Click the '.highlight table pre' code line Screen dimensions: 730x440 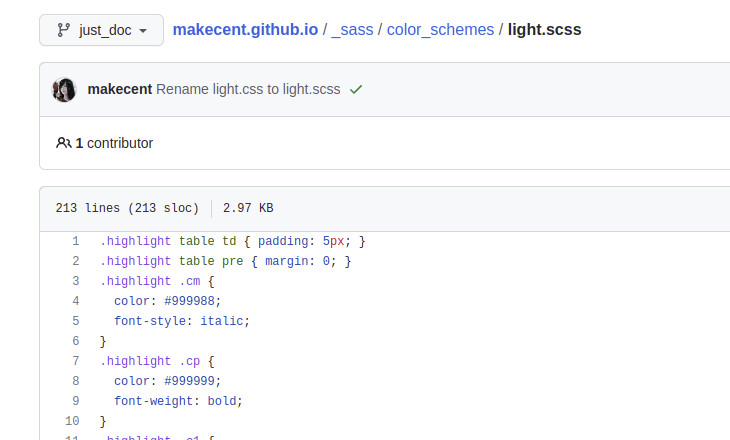(225, 261)
